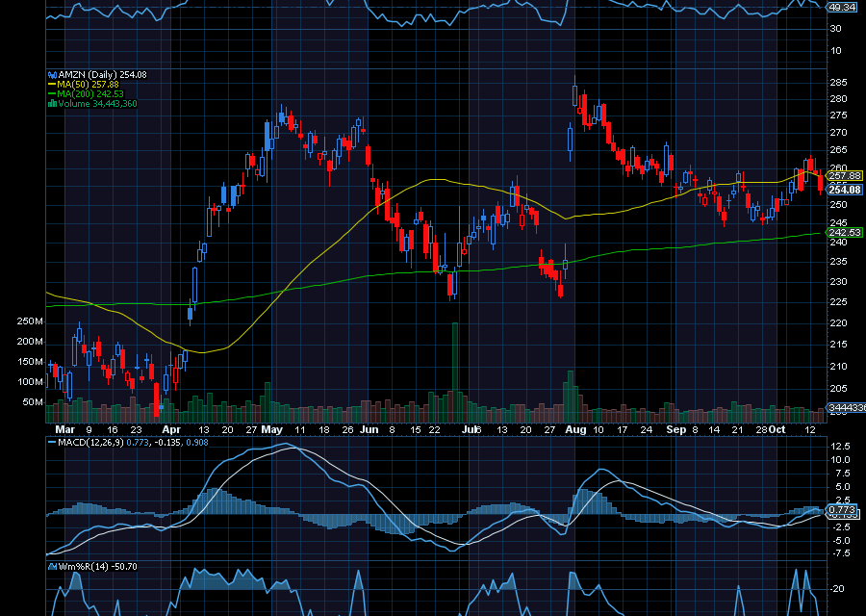The height and width of the screenshot is (616, 866).
Task: Click the -7.5 MACD axis label
Action: [840, 553]
